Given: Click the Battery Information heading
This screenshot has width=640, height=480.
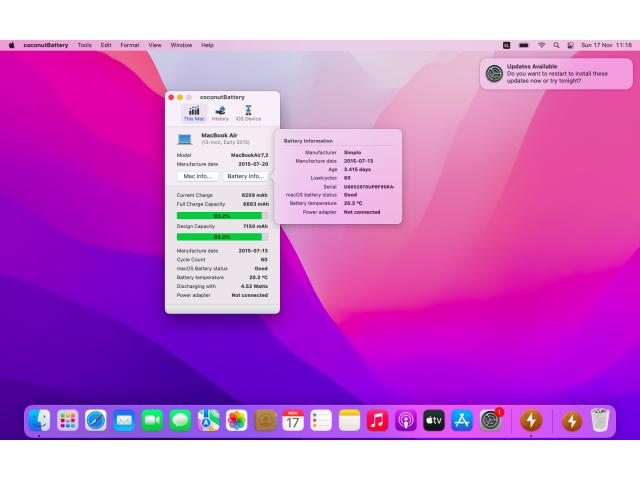Looking at the screenshot, I should click(x=308, y=141).
